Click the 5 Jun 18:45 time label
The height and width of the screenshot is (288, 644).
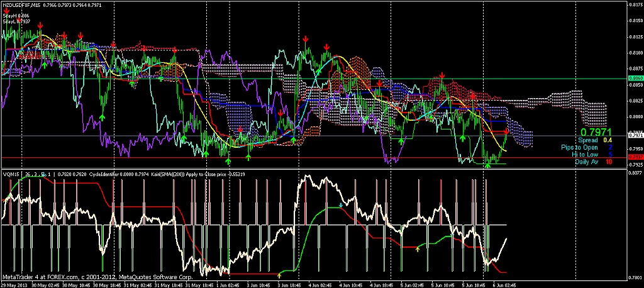[x=474, y=285]
